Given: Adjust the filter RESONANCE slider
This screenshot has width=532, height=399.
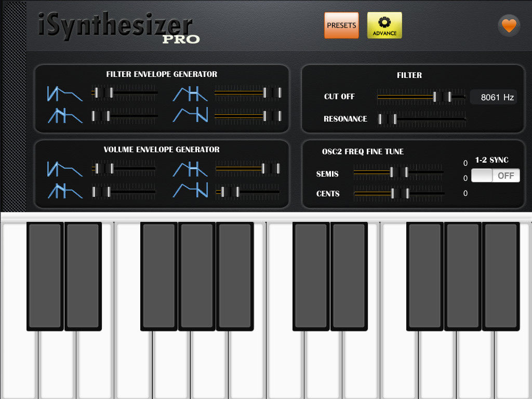Looking at the screenshot, I should (421, 119).
